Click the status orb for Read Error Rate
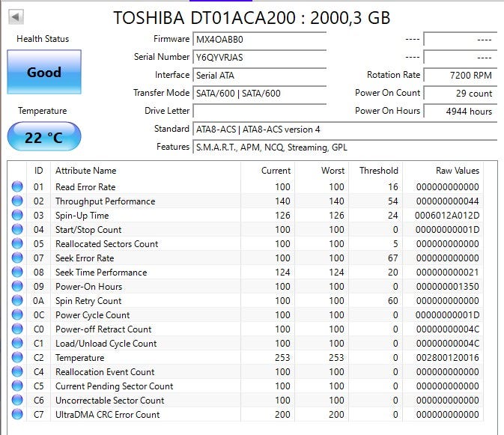 [17, 186]
